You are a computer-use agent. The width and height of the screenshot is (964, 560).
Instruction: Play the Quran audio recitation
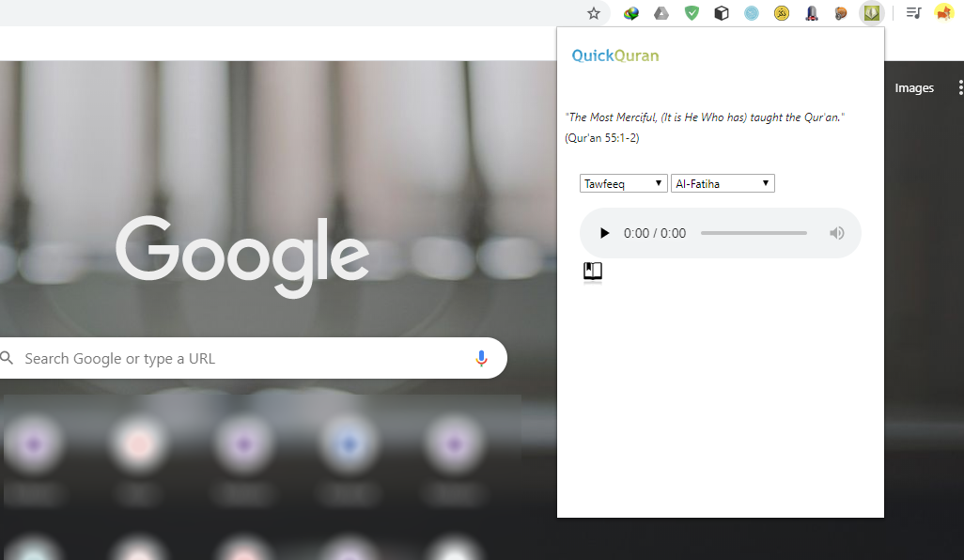(604, 233)
